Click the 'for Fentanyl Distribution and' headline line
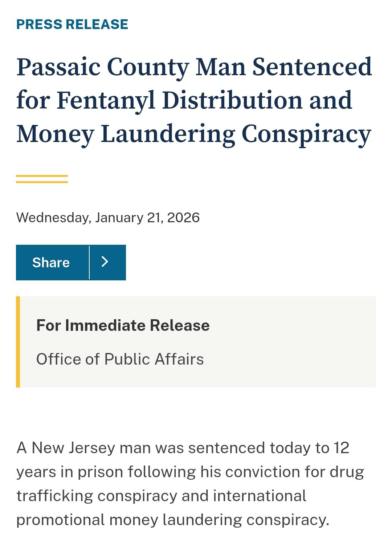 (184, 101)
